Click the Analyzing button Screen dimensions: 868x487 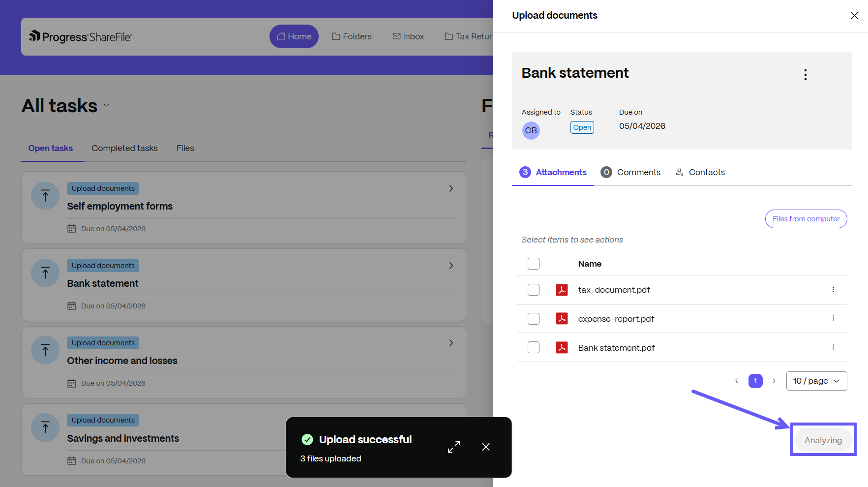(823, 440)
